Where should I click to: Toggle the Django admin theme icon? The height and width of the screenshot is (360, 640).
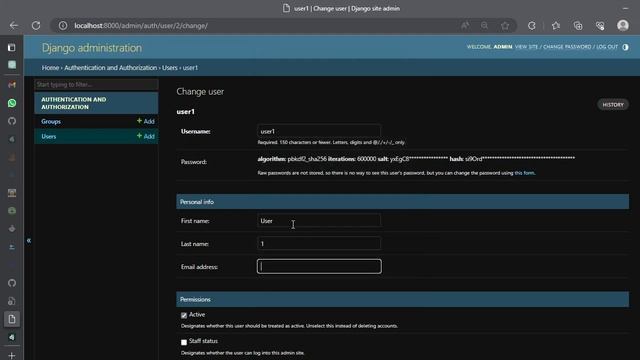coord(625,47)
